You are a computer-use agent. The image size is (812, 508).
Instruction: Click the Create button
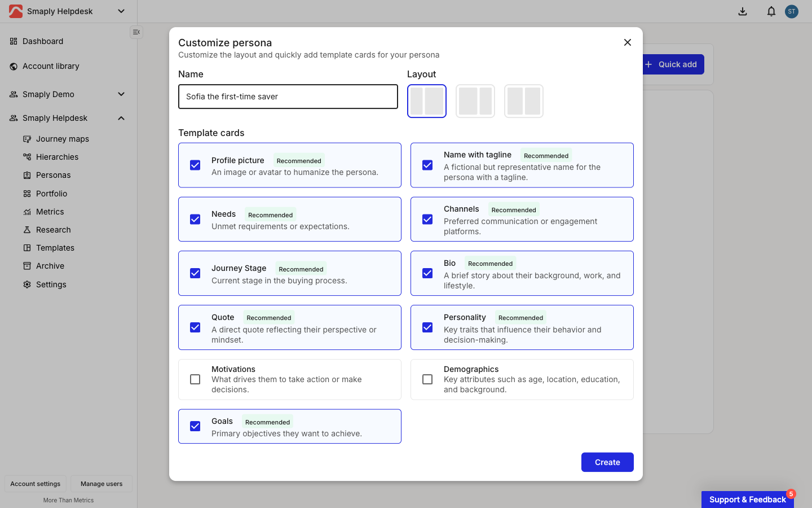(x=607, y=462)
